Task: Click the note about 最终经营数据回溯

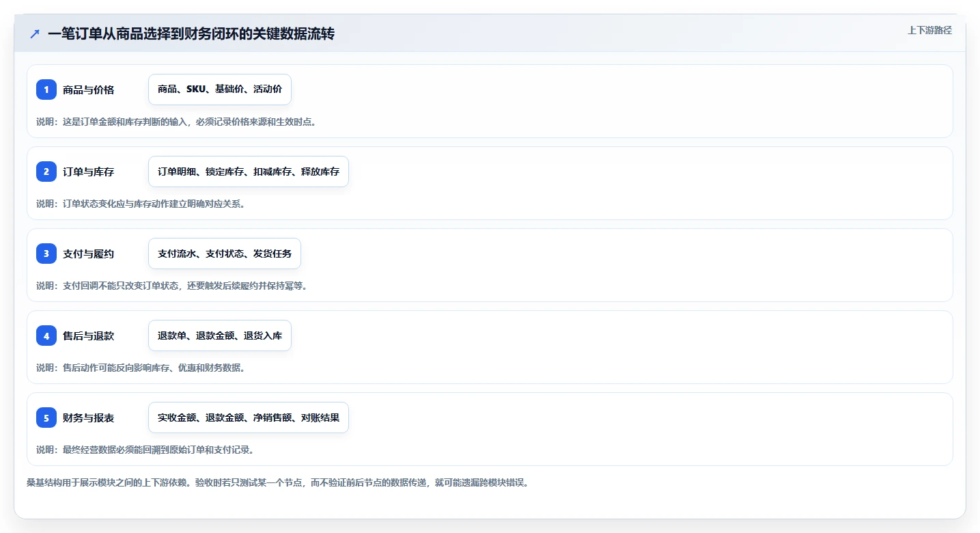Action: [145, 450]
